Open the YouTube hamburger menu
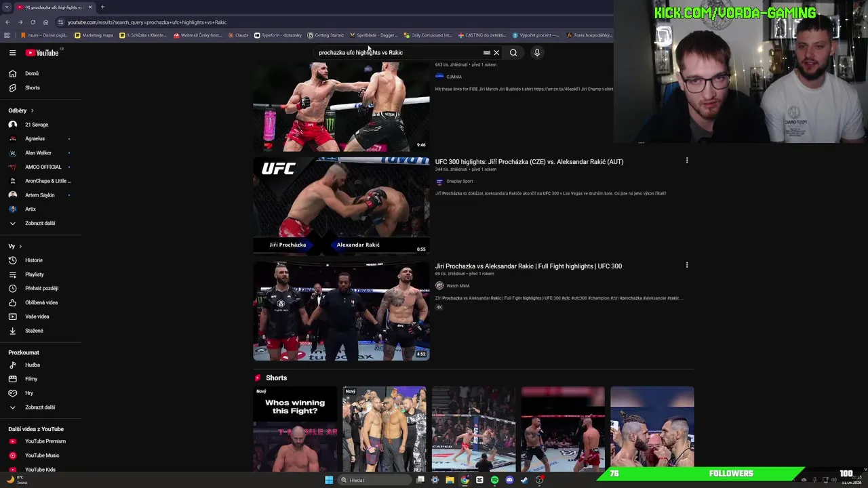868x488 pixels. point(12,52)
